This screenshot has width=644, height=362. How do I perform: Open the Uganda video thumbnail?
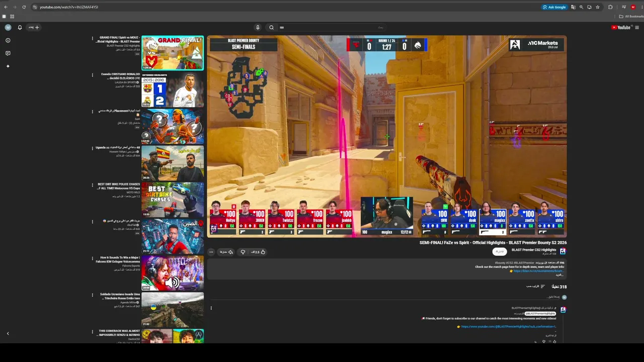(x=173, y=163)
